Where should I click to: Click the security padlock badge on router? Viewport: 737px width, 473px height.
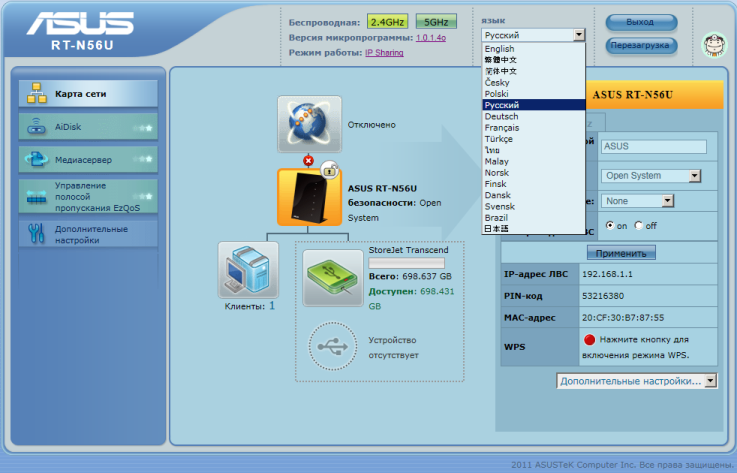point(329,170)
